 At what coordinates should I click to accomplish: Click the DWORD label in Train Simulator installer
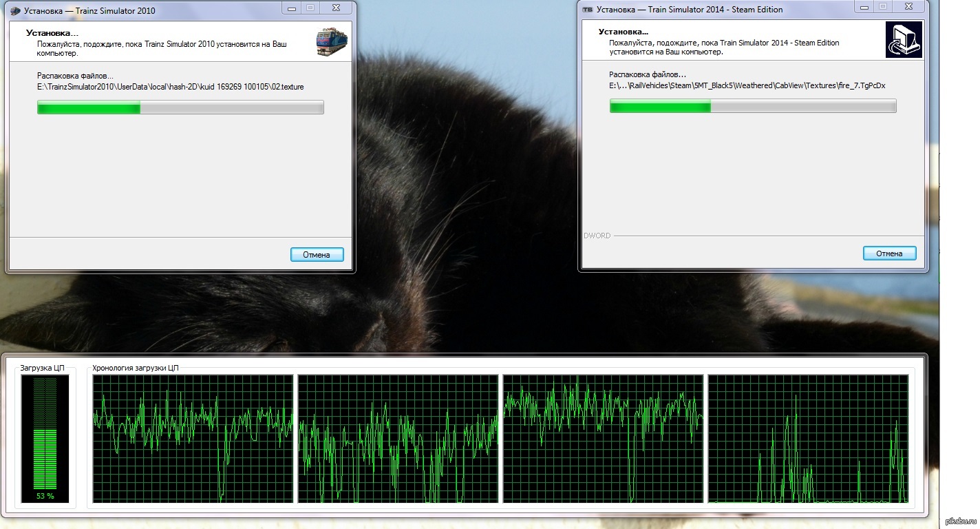tap(597, 236)
